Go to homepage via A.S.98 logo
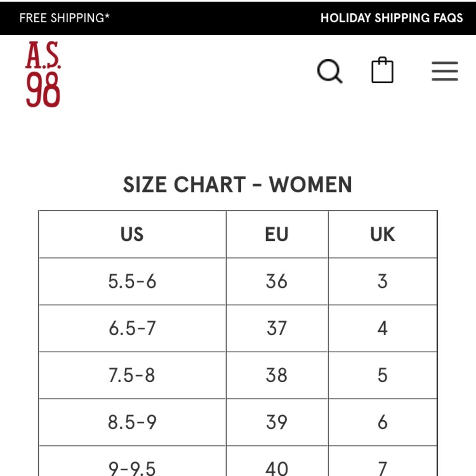The height and width of the screenshot is (476, 476). tap(43, 74)
